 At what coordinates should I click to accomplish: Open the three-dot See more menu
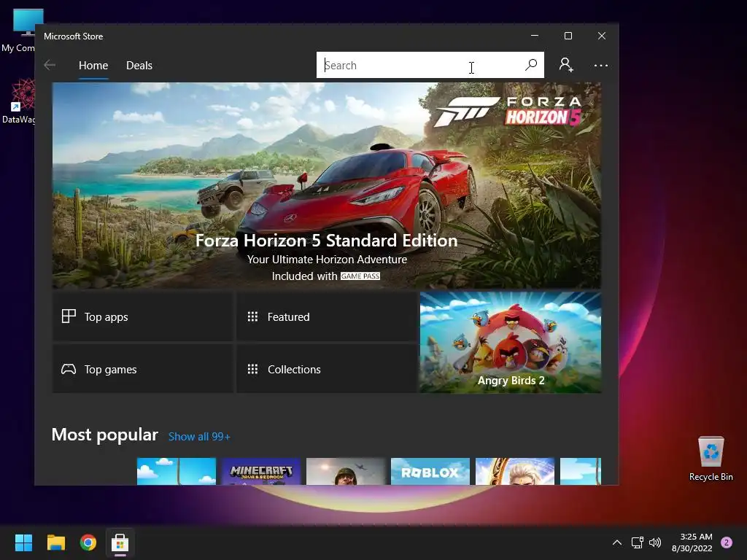tap(601, 65)
